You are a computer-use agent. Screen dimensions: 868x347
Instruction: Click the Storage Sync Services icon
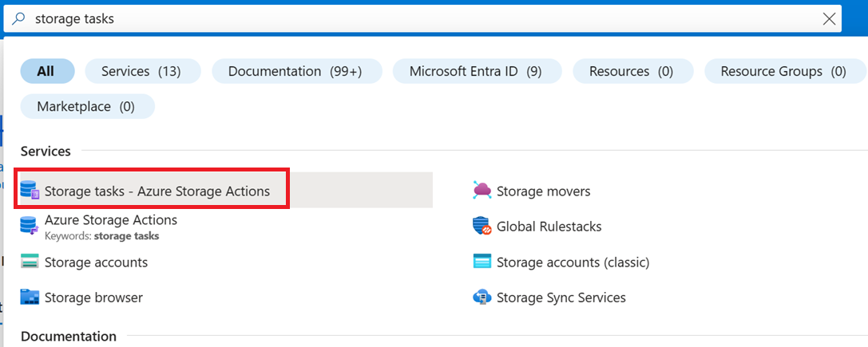coord(482,298)
